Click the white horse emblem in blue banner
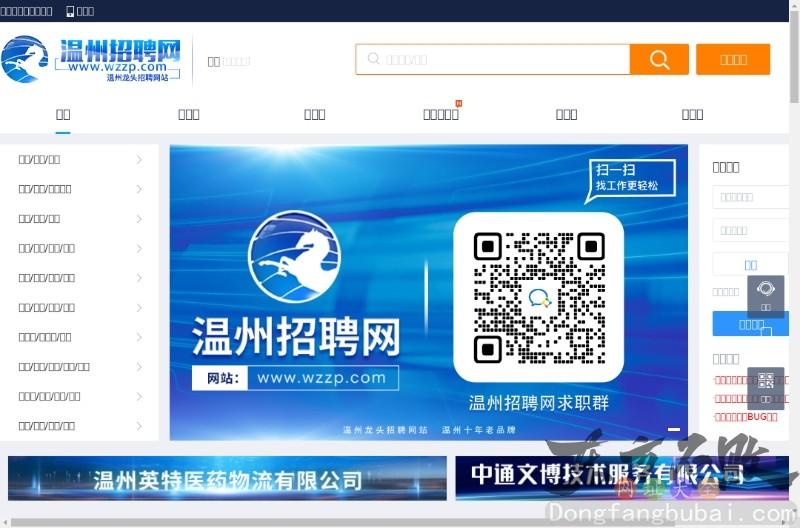The height and width of the screenshot is (528, 800). point(295,257)
